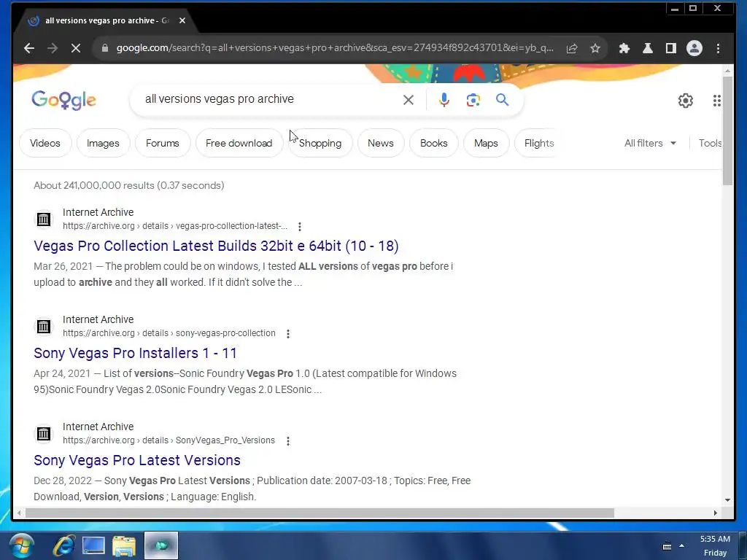This screenshot has width=747, height=560.
Task: Toggle the side panel icon
Action: (x=671, y=48)
